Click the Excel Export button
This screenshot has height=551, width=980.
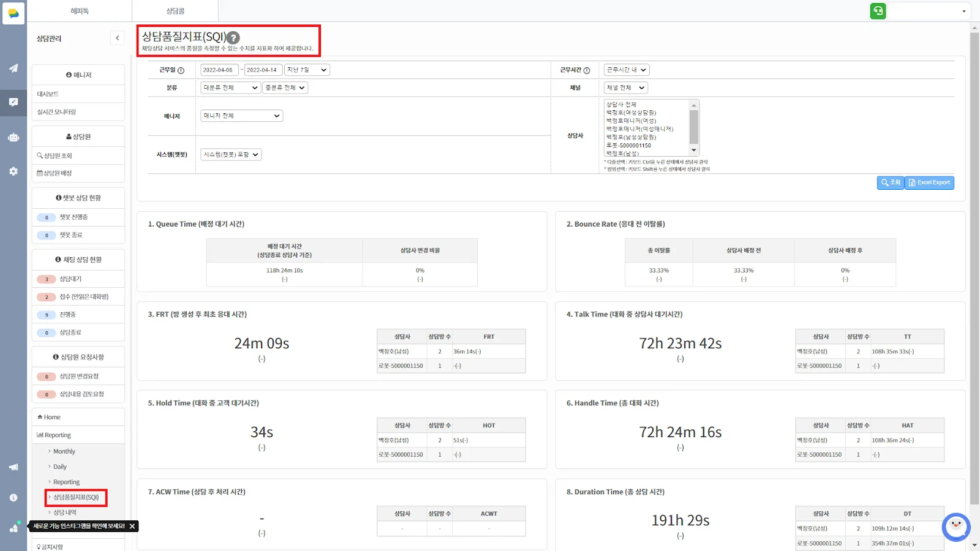[x=929, y=182]
